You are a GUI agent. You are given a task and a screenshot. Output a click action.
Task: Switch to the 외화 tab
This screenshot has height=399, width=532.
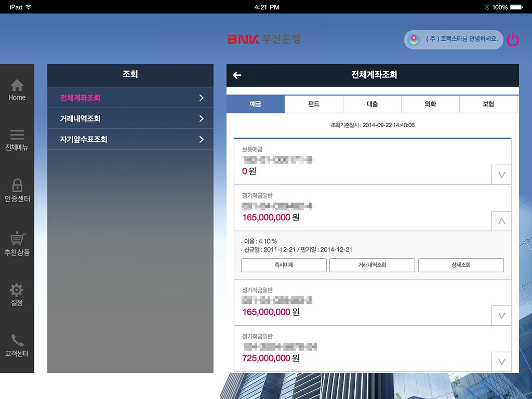(x=430, y=104)
